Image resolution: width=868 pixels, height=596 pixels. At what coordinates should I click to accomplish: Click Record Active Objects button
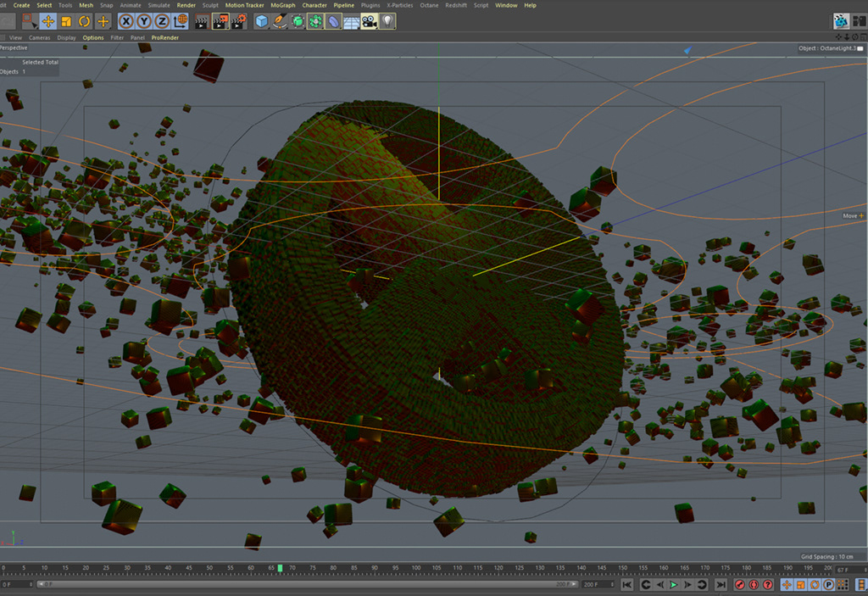pos(739,585)
